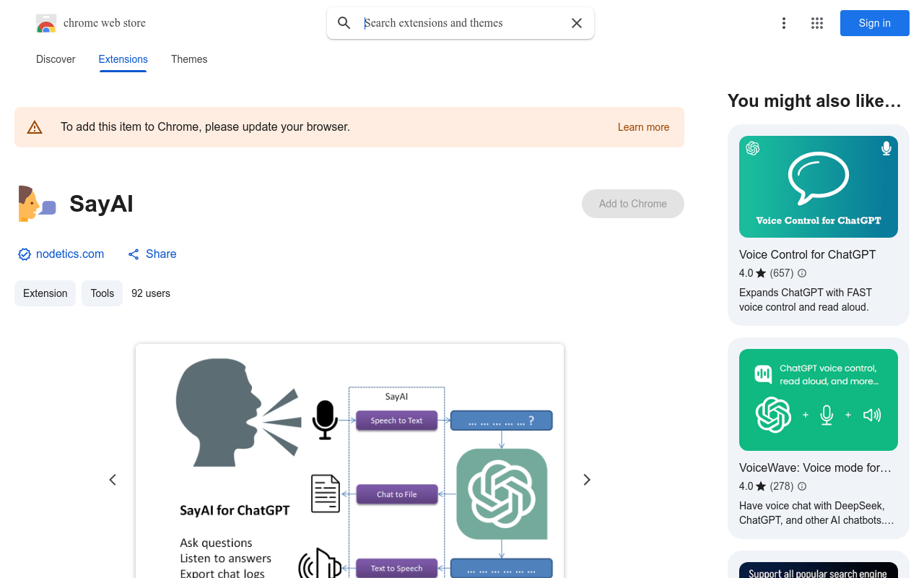924x578 pixels.
Task: Show previous screenshot with left arrow
Action: [113, 480]
